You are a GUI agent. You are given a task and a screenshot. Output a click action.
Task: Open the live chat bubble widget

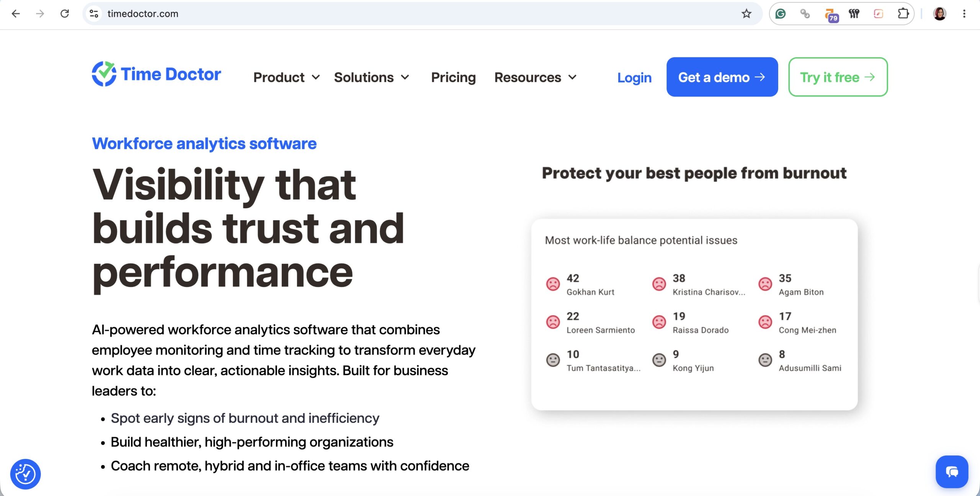tap(952, 471)
